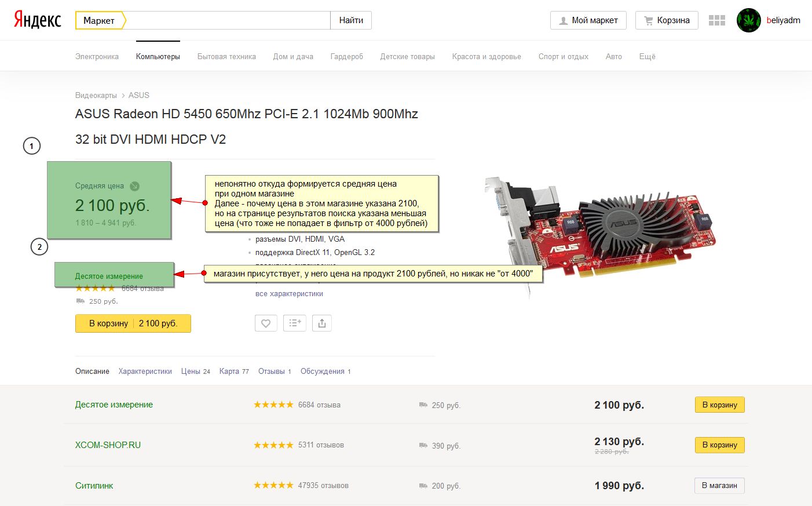Open the Yandex services grid icon
812x506 pixels.
(x=717, y=20)
